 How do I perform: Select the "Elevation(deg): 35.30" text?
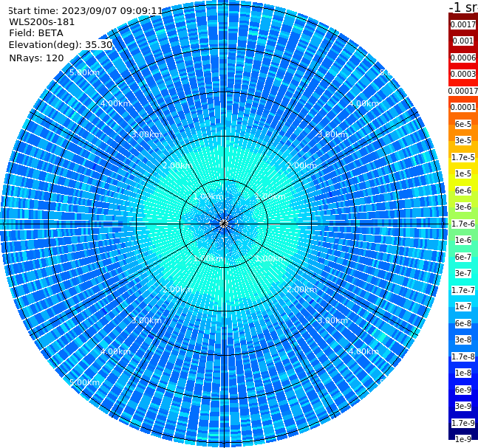tap(61, 45)
